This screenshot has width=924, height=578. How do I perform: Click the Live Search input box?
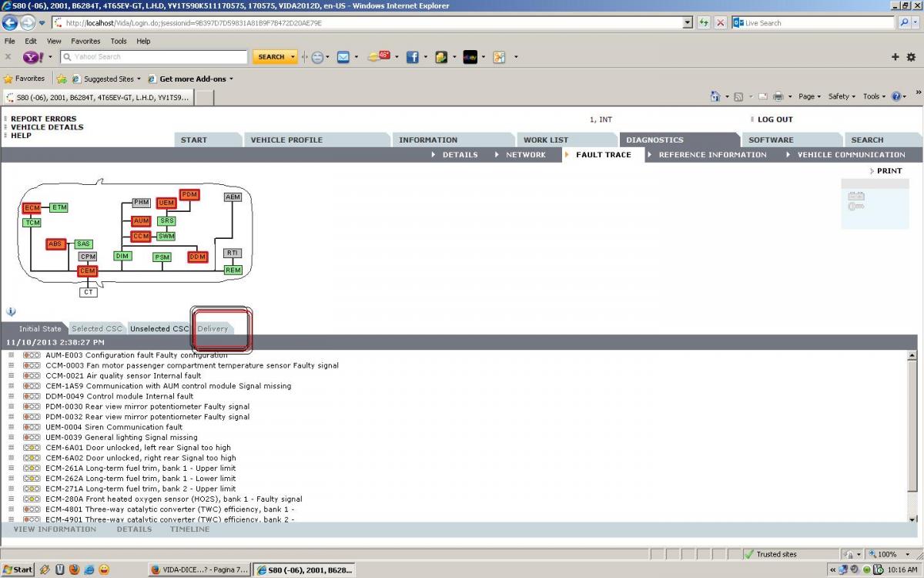coord(813,23)
